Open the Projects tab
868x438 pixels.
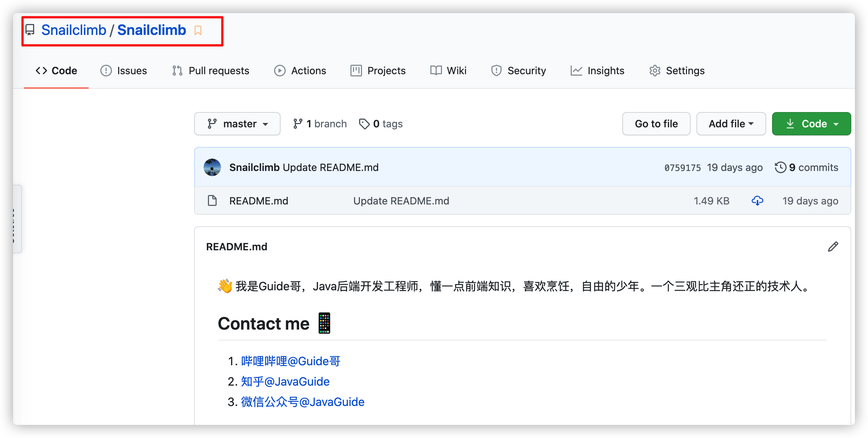click(379, 71)
